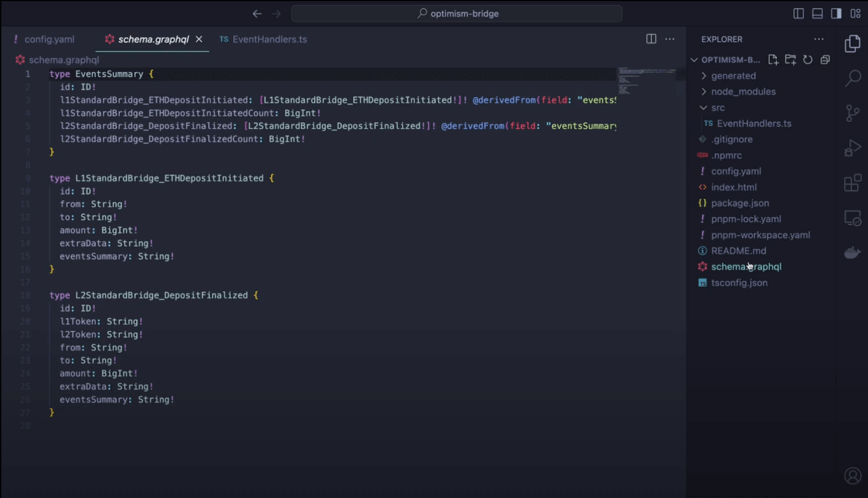
Task: Refresh the Explorer file tree
Action: click(808, 59)
